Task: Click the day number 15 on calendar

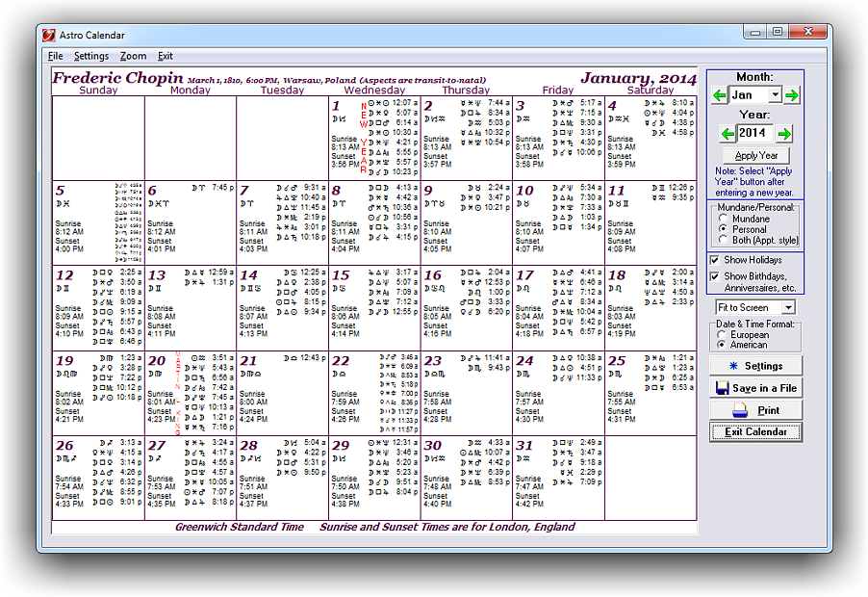Action: pos(341,275)
